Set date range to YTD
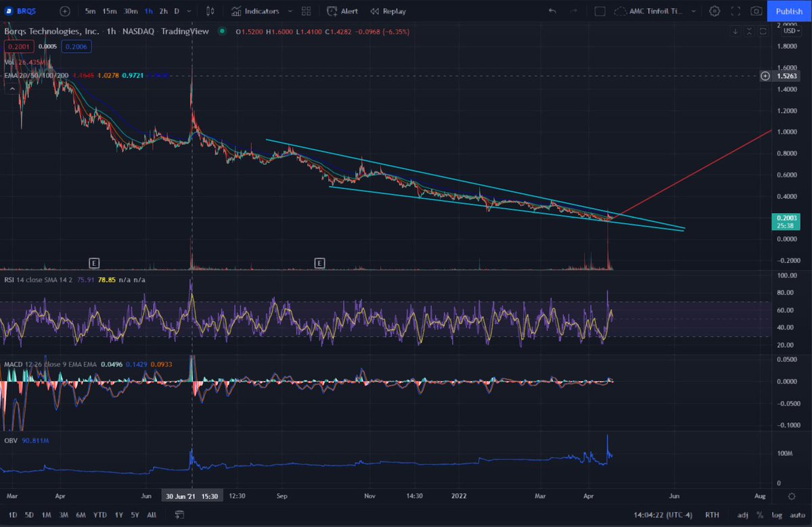Image resolution: width=812 pixels, height=527 pixels. (101, 515)
